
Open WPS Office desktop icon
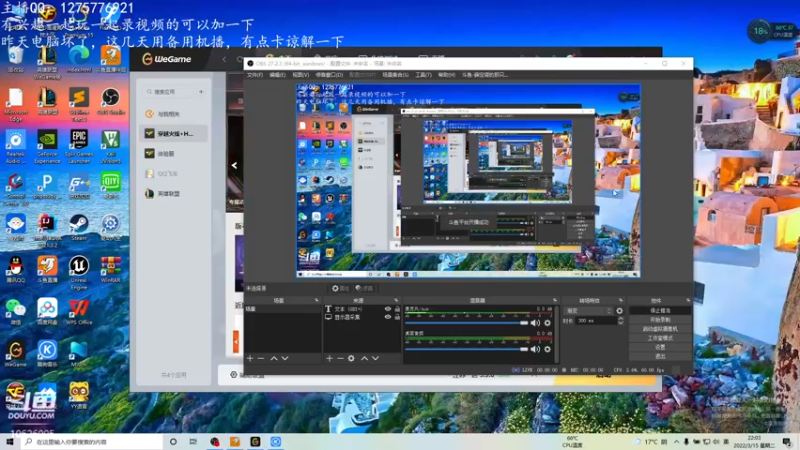tap(79, 312)
